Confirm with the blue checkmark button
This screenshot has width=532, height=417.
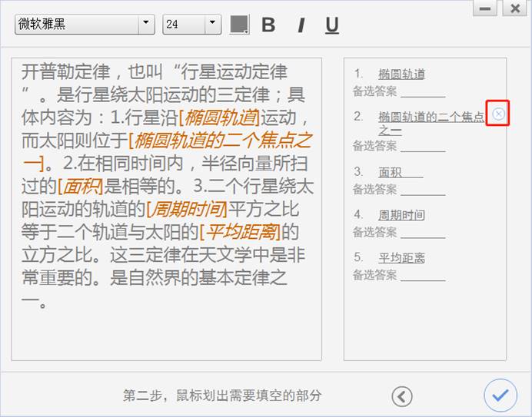point(500,395)
